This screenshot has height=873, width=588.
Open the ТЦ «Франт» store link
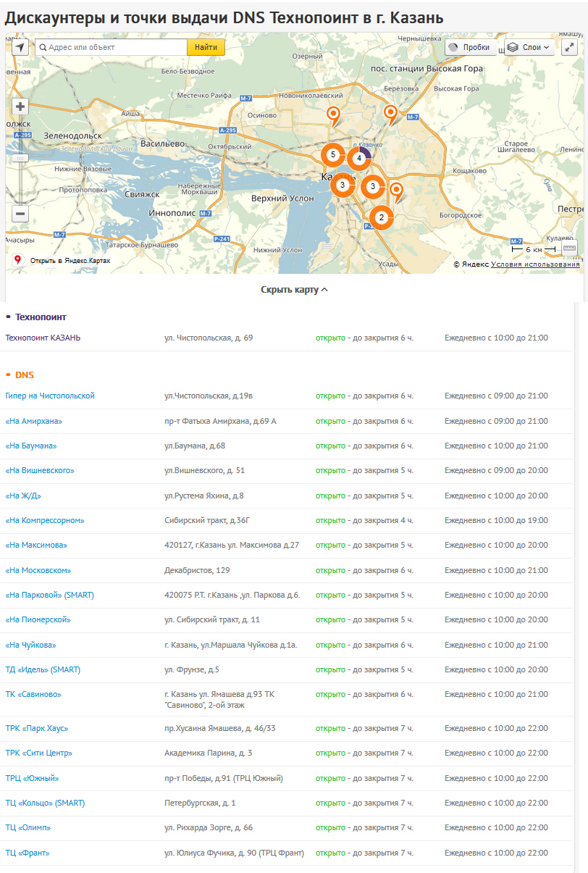coord(28,853)
